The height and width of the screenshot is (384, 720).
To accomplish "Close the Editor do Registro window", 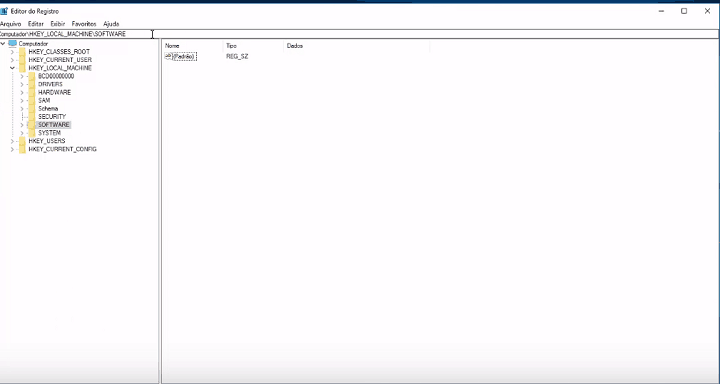I will coord(707,11).
